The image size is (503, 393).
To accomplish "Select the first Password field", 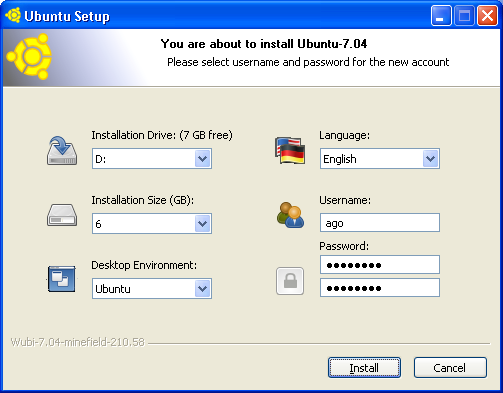I will click(x=380, y=265).
